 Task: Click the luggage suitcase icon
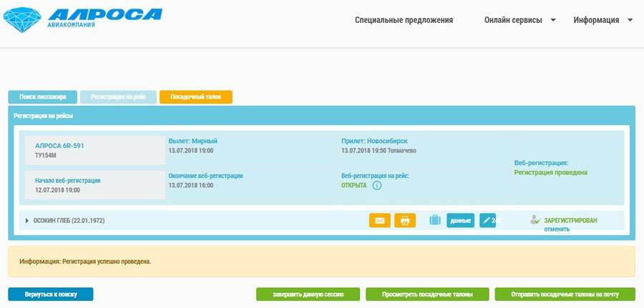(435, 220)
